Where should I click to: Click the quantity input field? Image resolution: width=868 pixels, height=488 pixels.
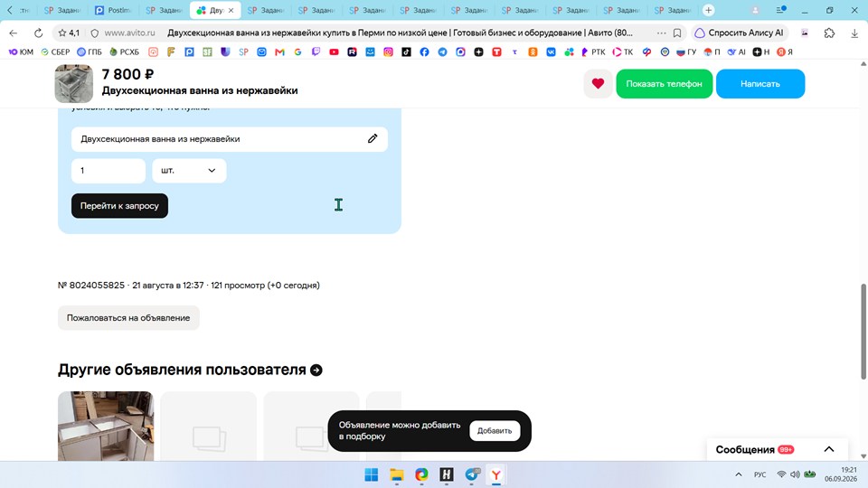(108, 171)
